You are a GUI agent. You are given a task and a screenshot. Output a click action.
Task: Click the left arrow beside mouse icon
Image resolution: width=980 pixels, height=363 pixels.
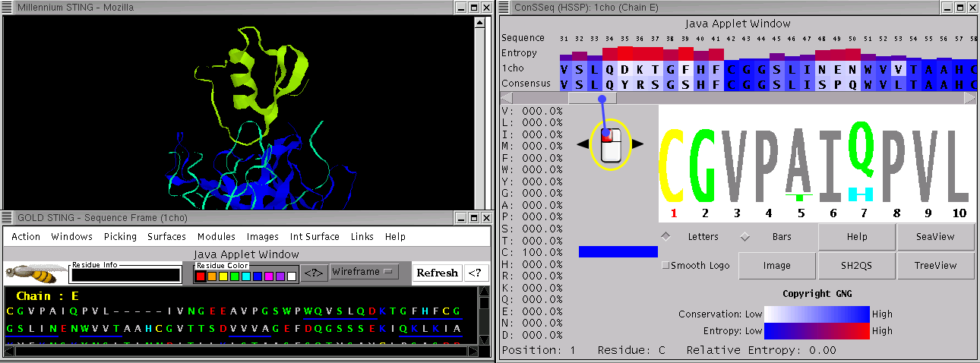click(582, 144)
